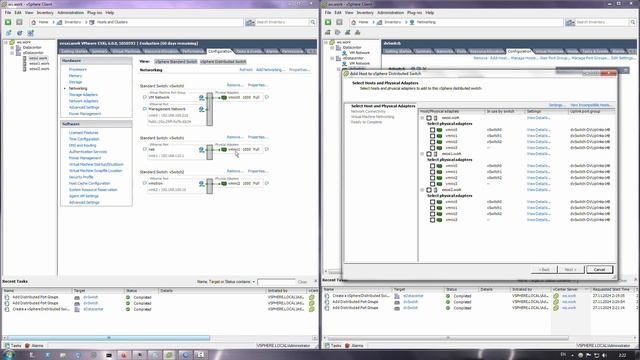640x360 pixels.
Task: Collapse vDatacenter node in left inventory tree
Action: click(x=12, y=53)
